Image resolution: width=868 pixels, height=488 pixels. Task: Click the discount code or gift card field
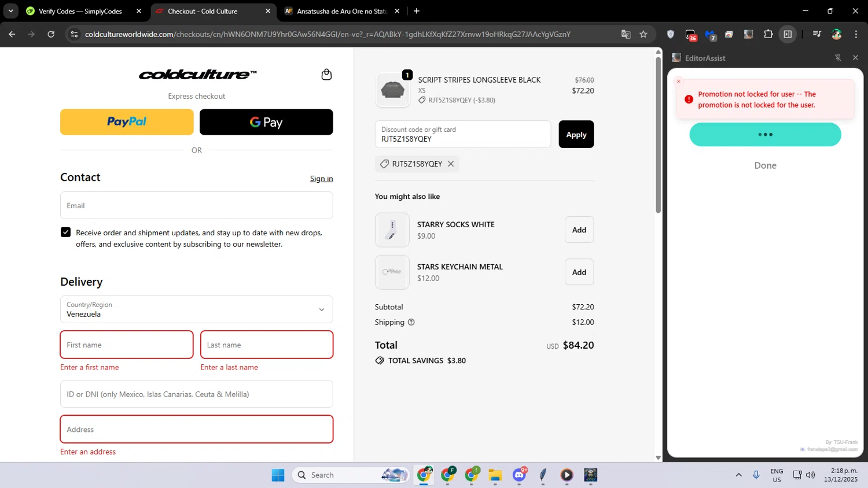pyautogui.click(x=463, y=134)
